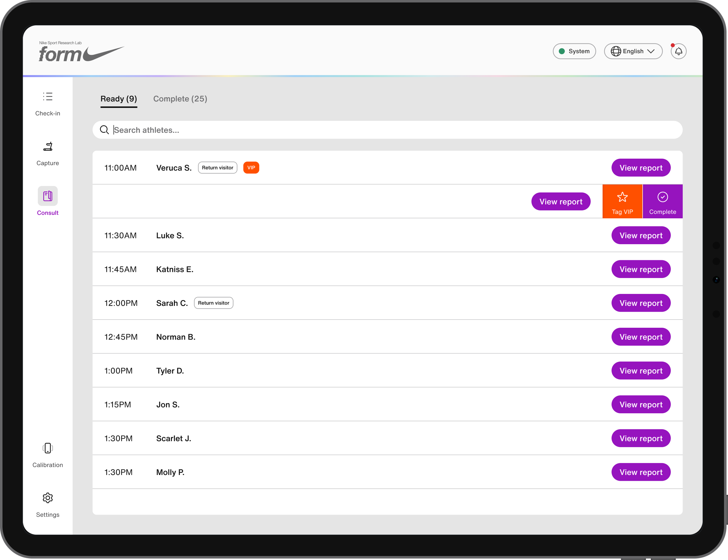Open notifications bell icon

pos(678,51)
